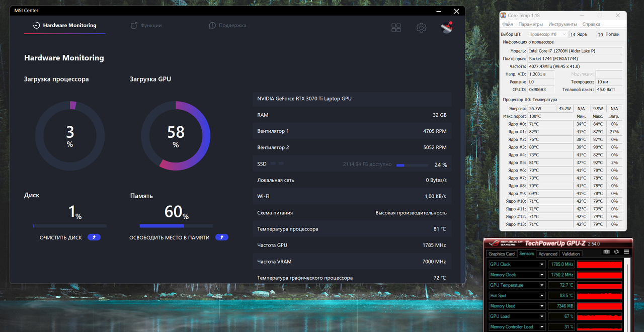The width and height of the screenshot is (644, 332).
Task: Click the 83.5 °C Hot Spot value
Action: [561, 296]
